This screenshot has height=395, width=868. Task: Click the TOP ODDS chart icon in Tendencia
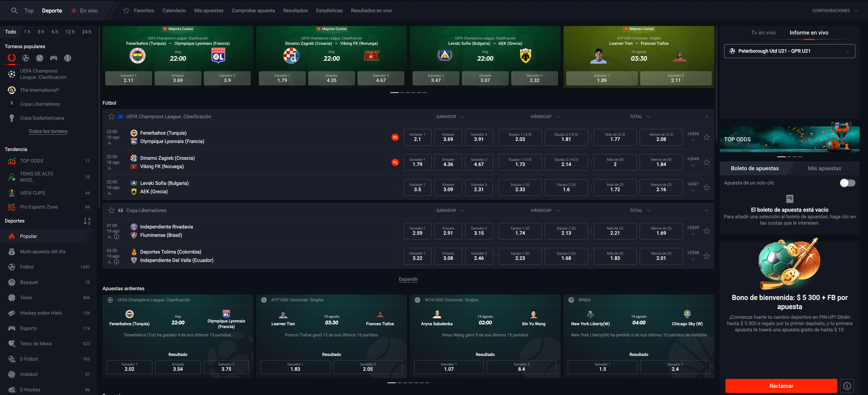click(12, 161)
